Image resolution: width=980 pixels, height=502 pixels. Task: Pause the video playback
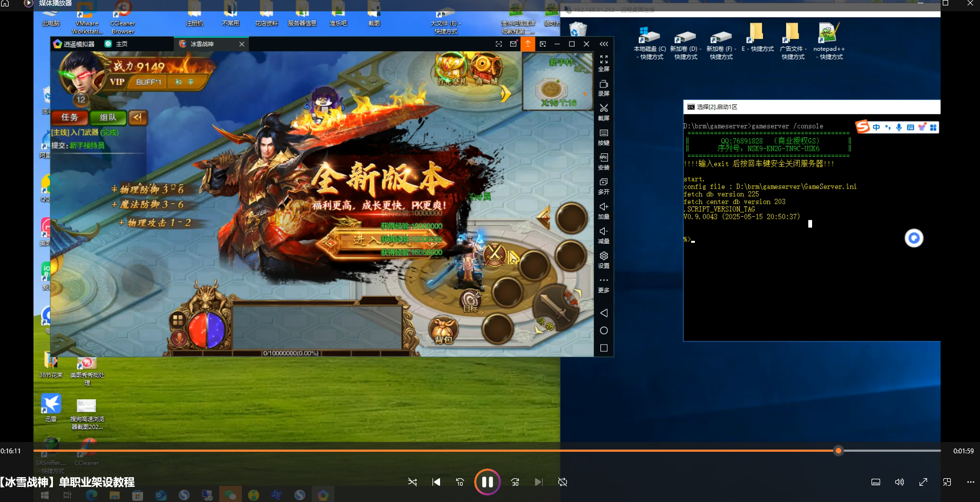(488, 482)
